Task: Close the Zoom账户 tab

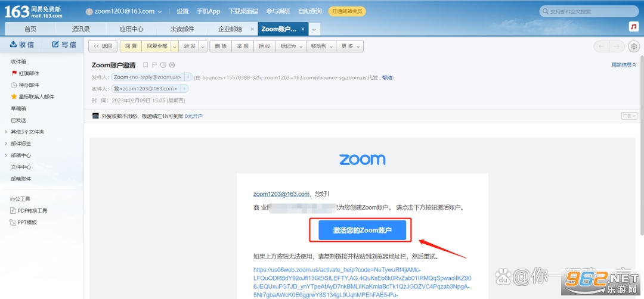Action: pyautogui.click(x=303, y=29)
